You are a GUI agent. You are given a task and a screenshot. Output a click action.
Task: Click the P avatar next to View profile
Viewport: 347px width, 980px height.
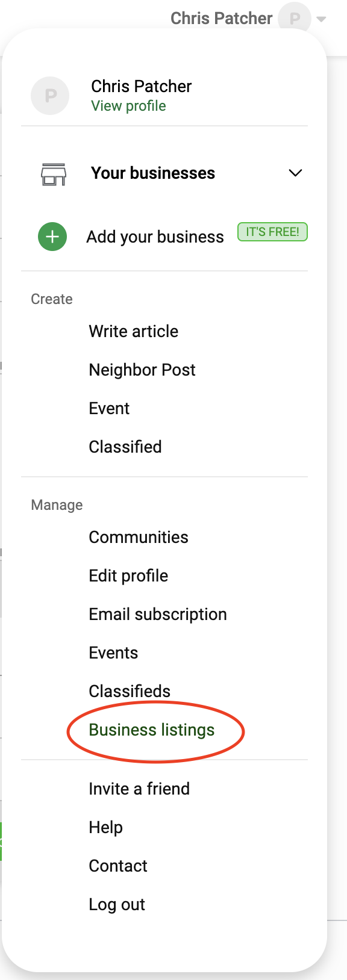click(51, 95)
